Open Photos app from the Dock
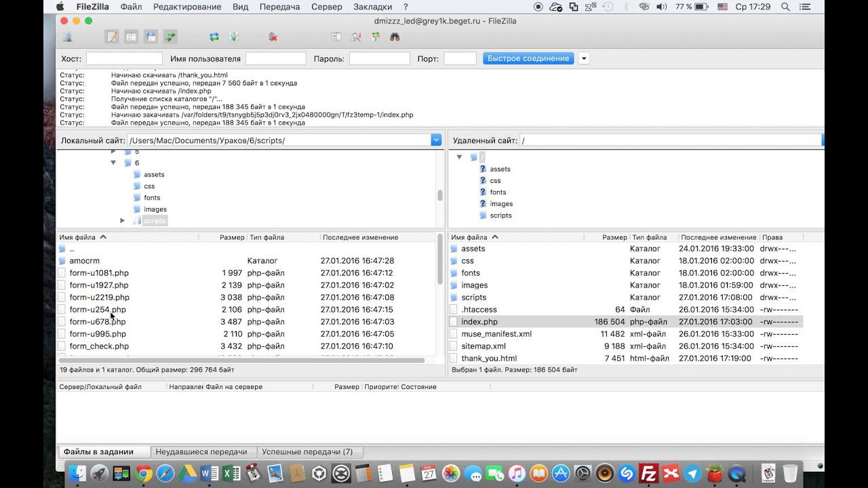Screen dimensions: 868x488 point(451,473)
